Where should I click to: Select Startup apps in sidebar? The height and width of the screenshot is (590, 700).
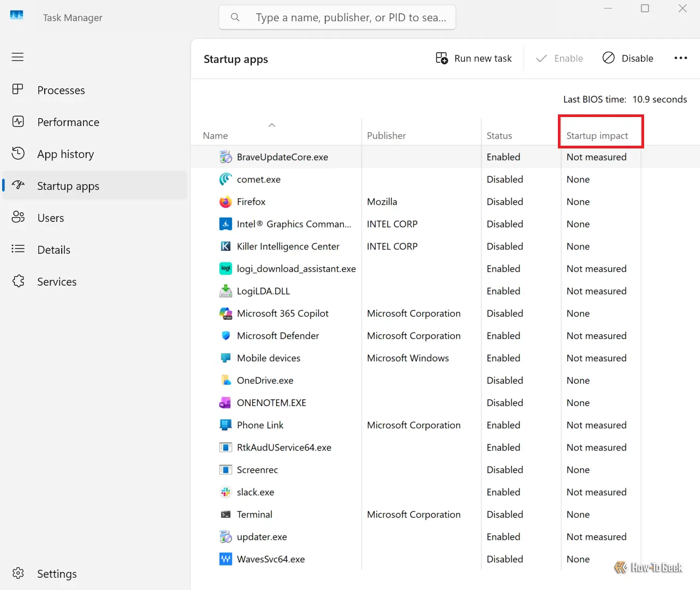[95, 186]
